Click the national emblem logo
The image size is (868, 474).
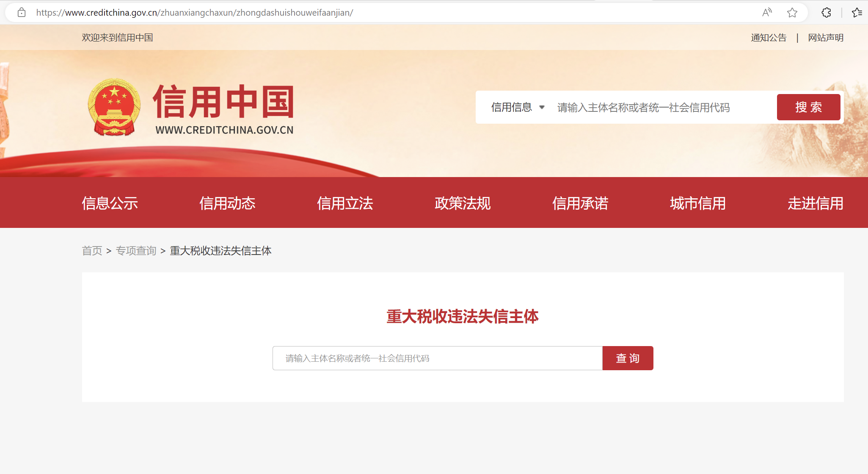[x=114, y=107]
